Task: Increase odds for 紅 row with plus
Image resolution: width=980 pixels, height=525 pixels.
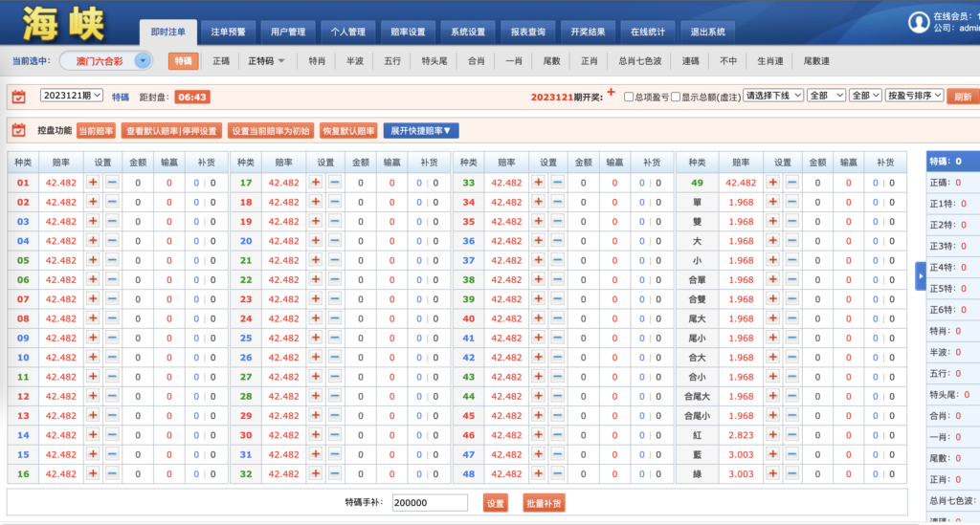Action: 761,435
